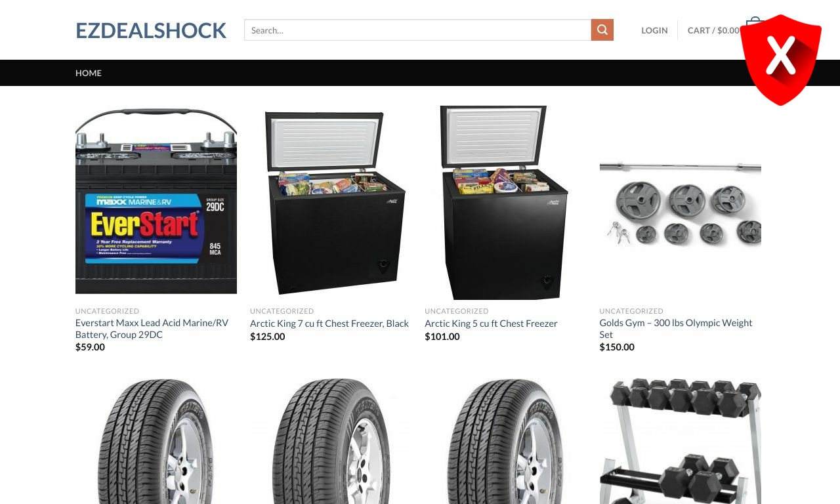Open the Arctic King 5 cu ft freezer image
840x504 pixels.
click(x=505, y=203)
